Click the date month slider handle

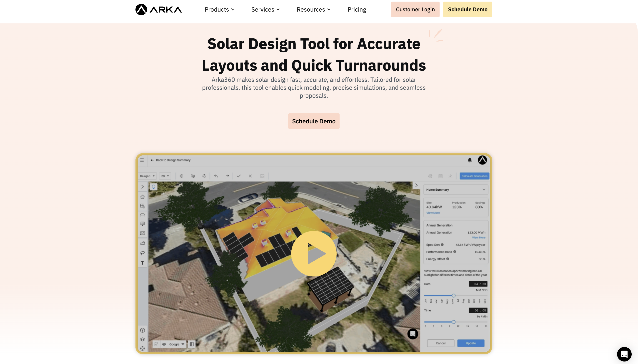(453, 296)
